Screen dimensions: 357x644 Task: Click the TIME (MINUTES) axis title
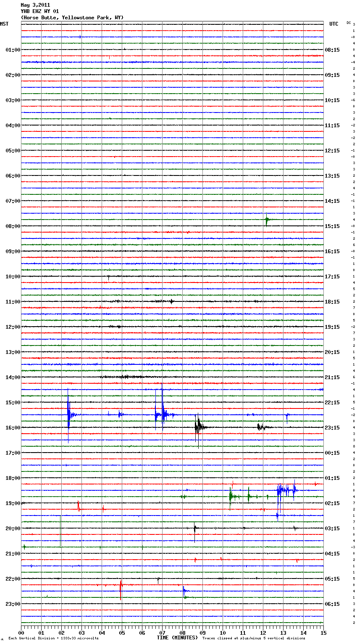177,638
